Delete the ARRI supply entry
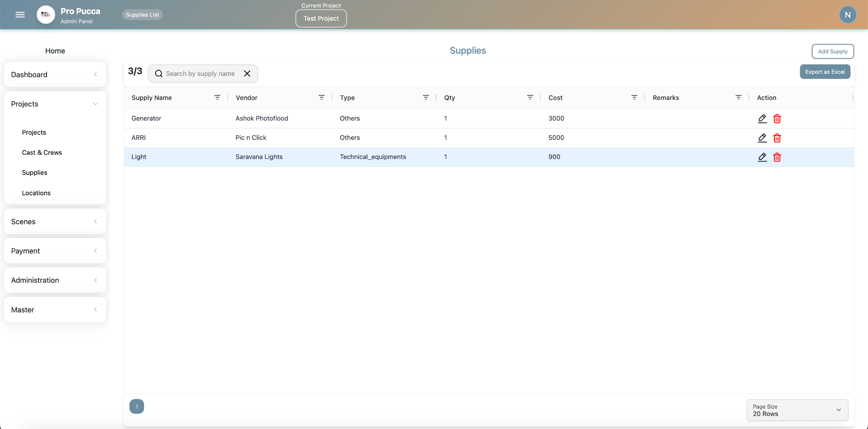 click(x=777, y=138)
